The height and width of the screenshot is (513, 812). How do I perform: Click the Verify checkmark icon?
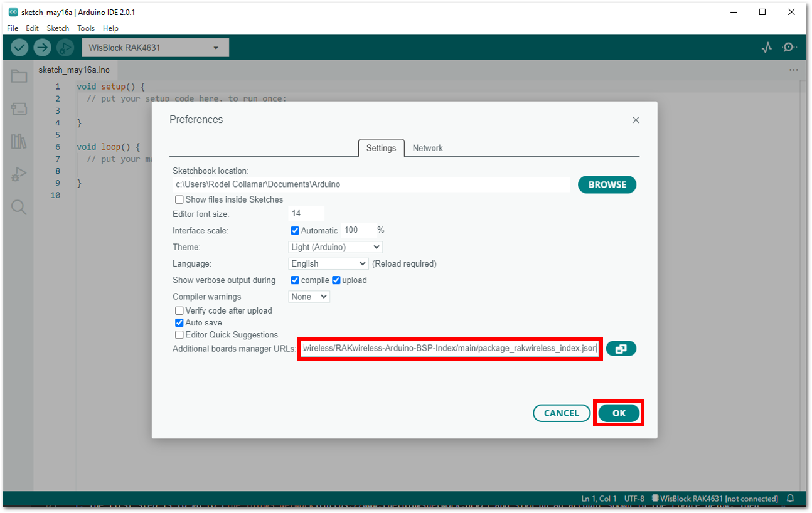(19, 48)
